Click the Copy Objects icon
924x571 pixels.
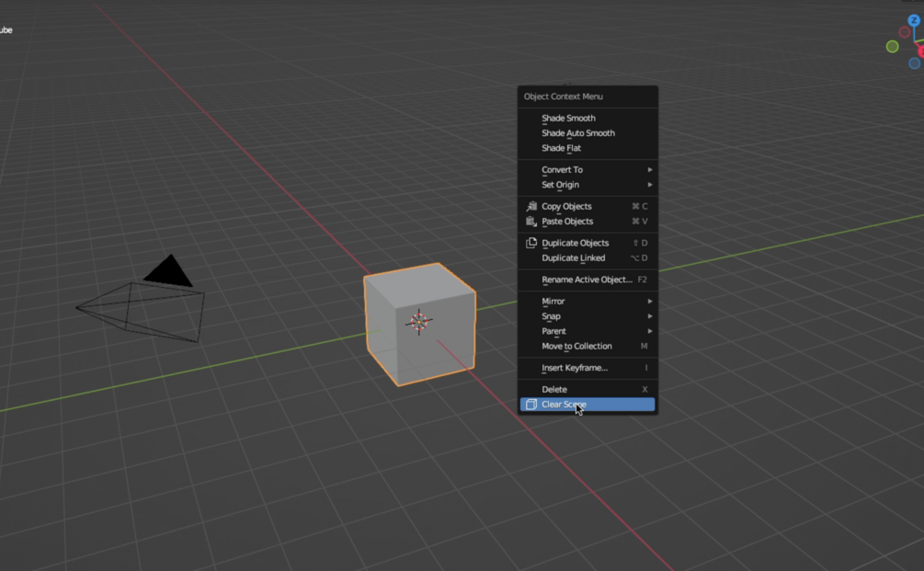[x=530, y=206]
